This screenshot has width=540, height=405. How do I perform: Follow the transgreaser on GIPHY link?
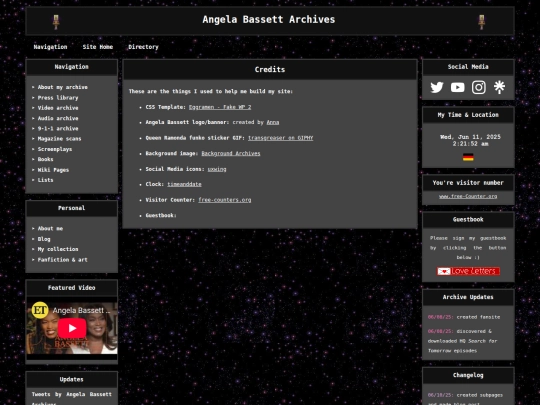[x=280, y=138]
